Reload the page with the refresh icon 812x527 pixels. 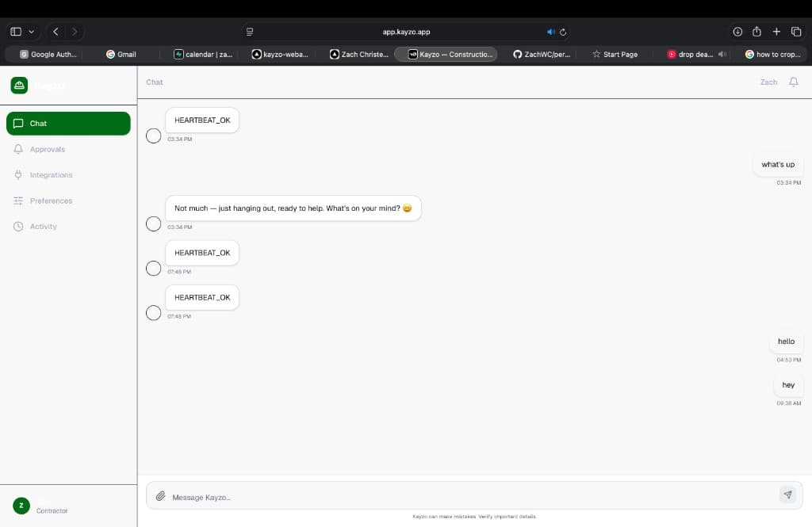point(562,32)
